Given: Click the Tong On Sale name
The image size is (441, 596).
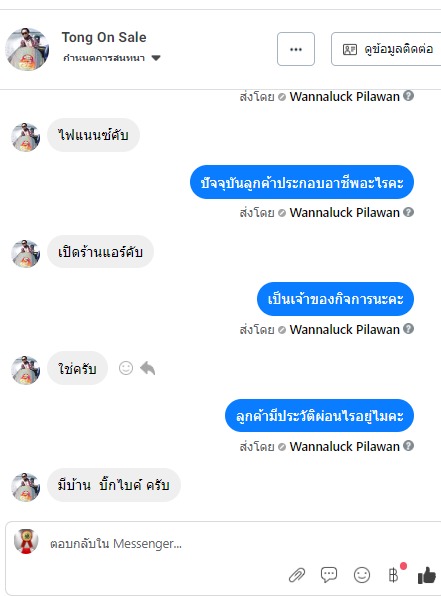Looking at the screenshot, I should (x=104, y=37).
